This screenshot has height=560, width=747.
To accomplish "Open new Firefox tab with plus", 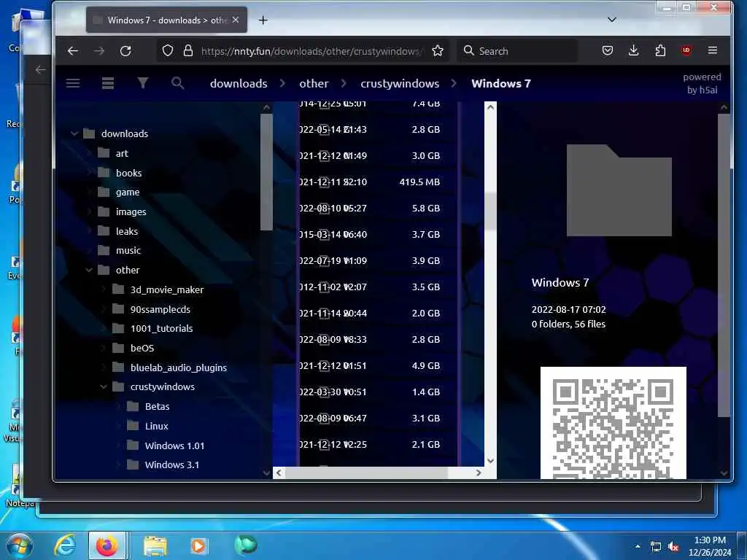I will (263, 20).
